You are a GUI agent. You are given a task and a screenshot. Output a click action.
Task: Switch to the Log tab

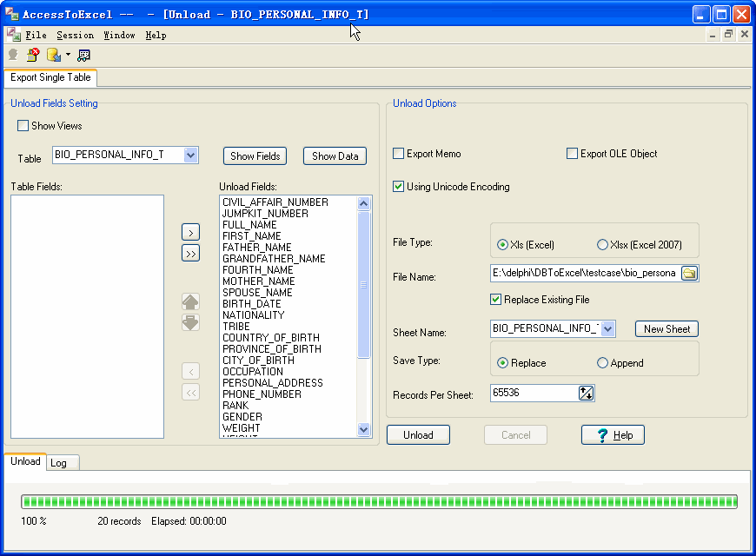pos(63,463)
